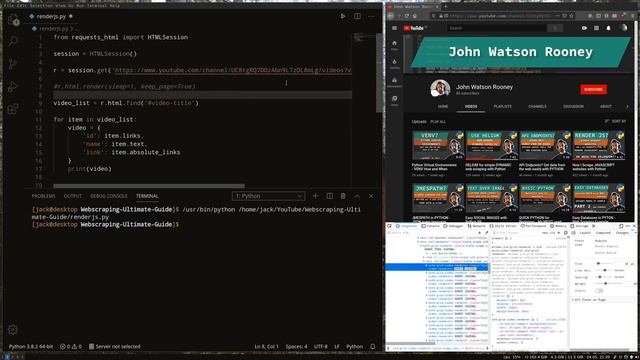Run the Python file with play button
This screenshot has height=360, width=640.
pos(343,16)
